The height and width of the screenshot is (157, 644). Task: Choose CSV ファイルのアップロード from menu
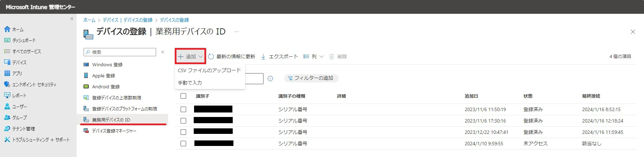(x=209, y=70)
